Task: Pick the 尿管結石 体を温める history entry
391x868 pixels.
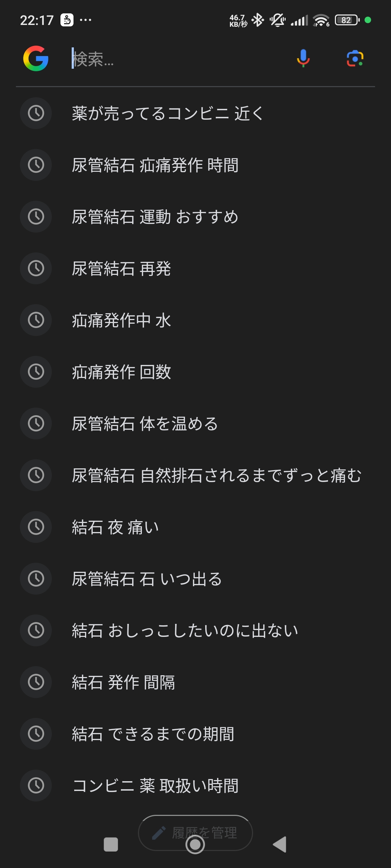Action: (x=145, y=424)
